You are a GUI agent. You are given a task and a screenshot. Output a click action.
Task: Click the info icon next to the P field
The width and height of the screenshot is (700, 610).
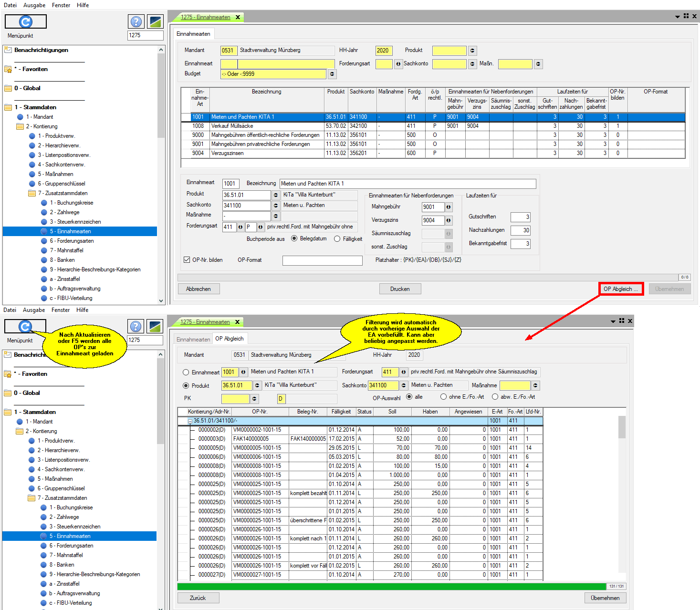coord(261,227)
